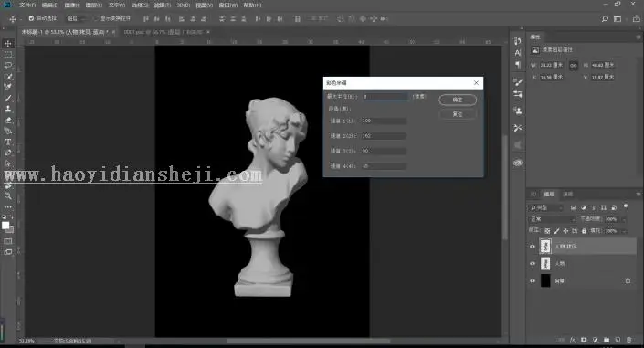Image resolution: width=644 pixels, height=348 pixels.
Task: Click the link width and height chain icon
Action: pyautogui.click(x=574, y=66)
